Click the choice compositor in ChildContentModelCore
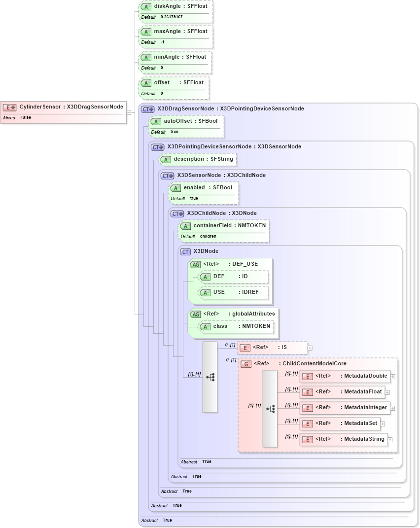 tap(270, 409)
